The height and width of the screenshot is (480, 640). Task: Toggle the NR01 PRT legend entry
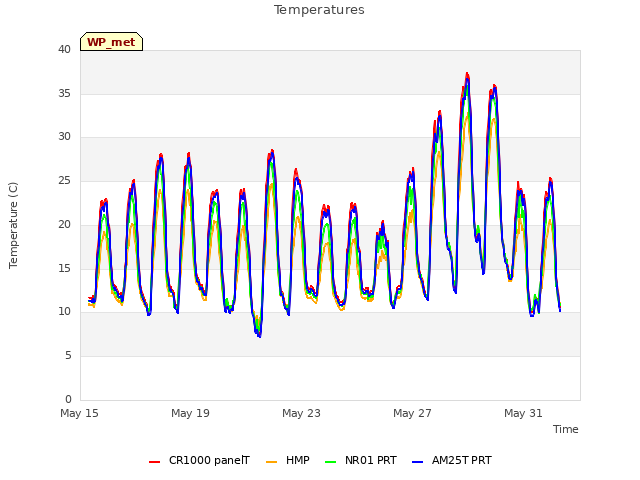361,460
